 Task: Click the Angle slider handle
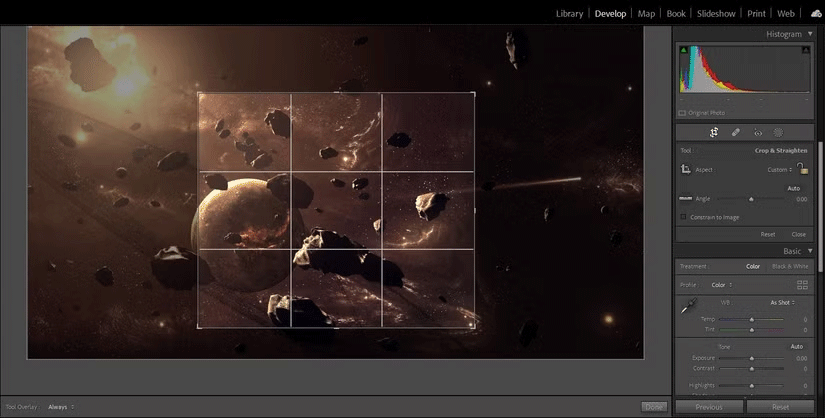coord(751,199)
